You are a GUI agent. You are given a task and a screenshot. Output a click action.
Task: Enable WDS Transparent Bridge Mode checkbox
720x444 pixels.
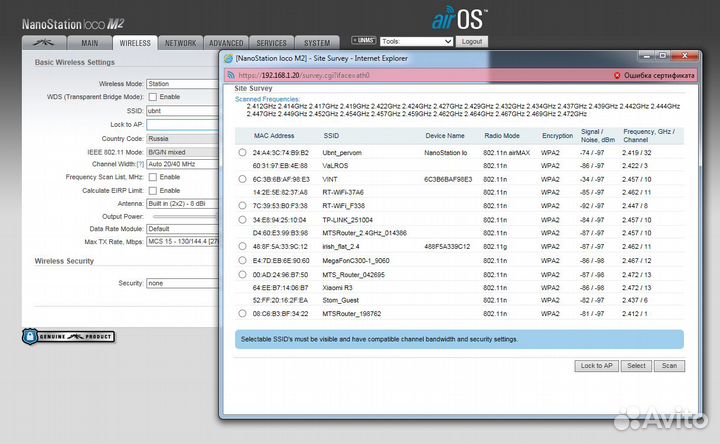point(151,97)
